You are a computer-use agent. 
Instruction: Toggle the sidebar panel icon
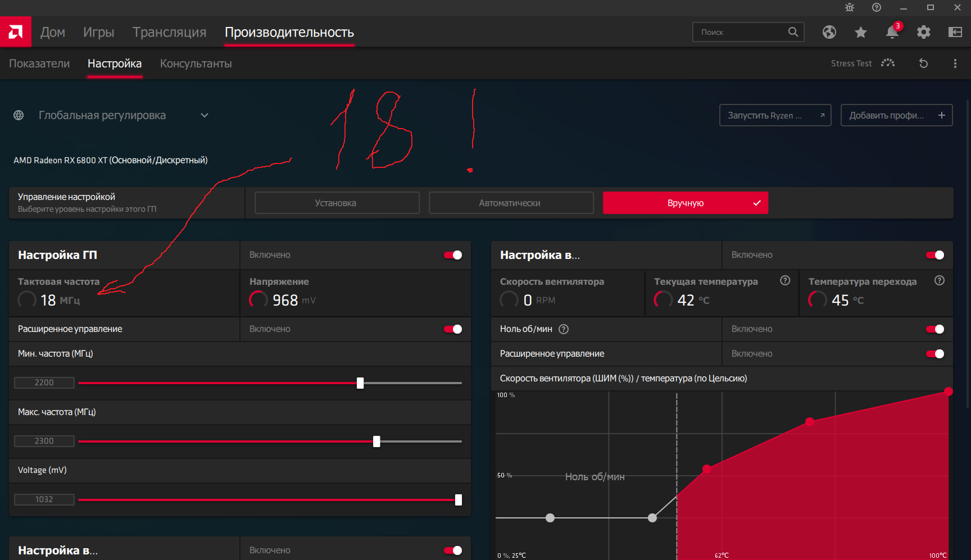tap(955, 32)
